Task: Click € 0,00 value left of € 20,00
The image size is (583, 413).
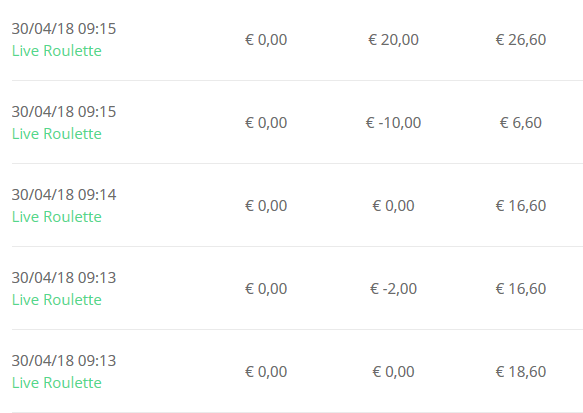Action: click(x=266, y=40)
